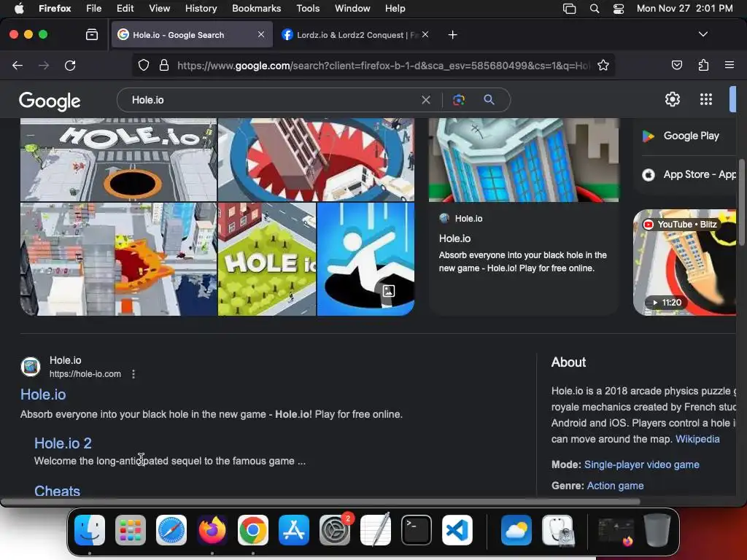Play the YouTube Blitz 11:20 video
The width and height of the screenshot is (747, 560).
pos(684,262)
